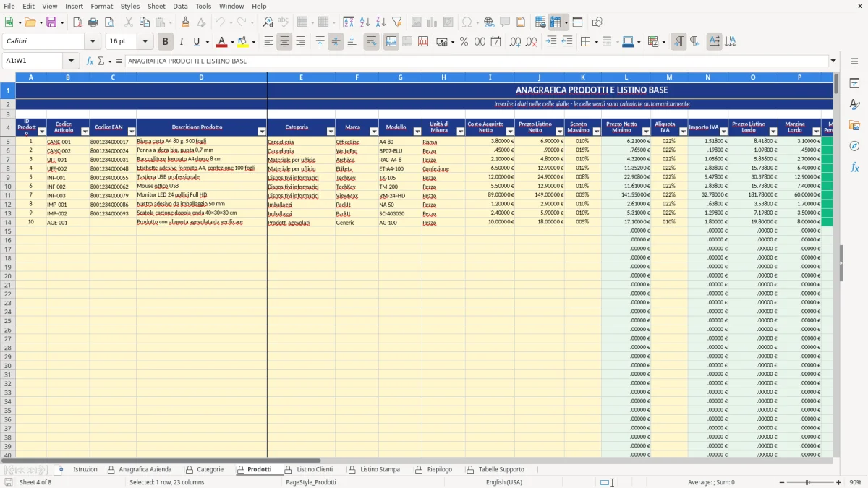Toggle Align Left
This screenshot has height=488, width=868.
268,42
